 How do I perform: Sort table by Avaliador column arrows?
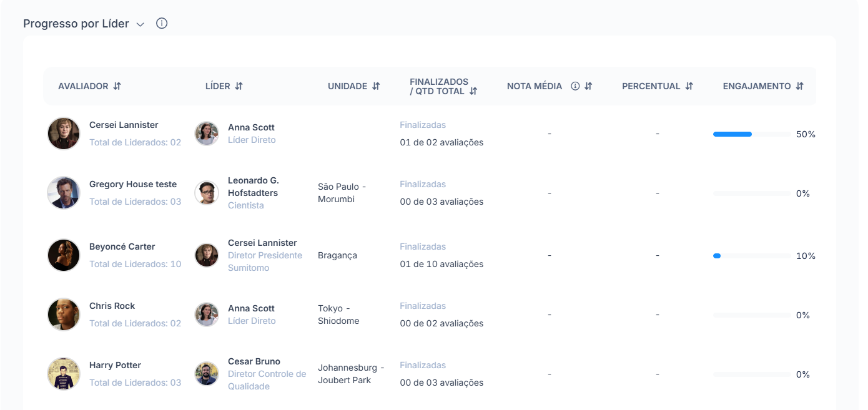117,86
